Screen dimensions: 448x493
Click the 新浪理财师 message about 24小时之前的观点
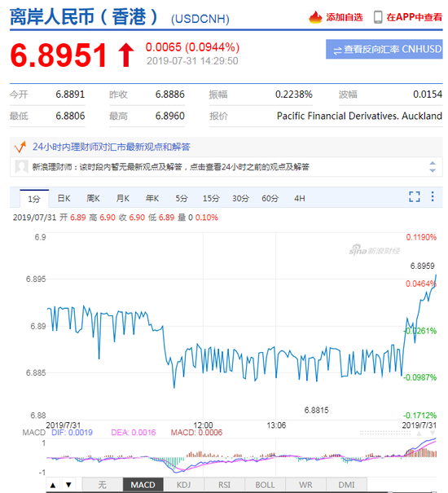(171, 166)
